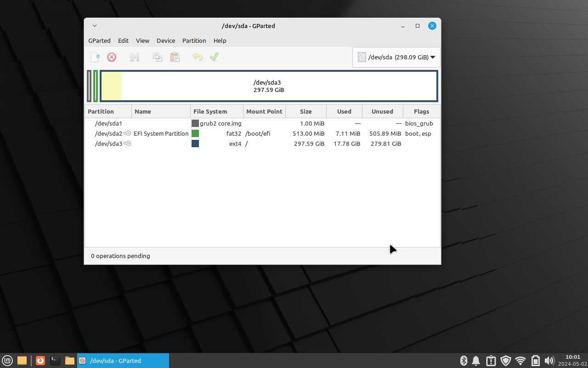This screenshot has width=588, height=368.
Task: Open the Bluetooth tray icon
Action: pyautogui.click(x=464, y=361)
